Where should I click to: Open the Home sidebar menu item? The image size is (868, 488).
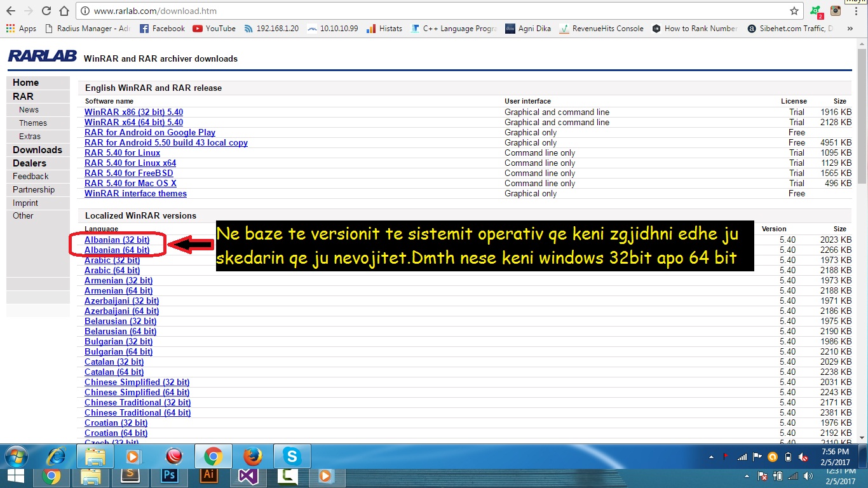pyautogui.click(x=38, y=83)
